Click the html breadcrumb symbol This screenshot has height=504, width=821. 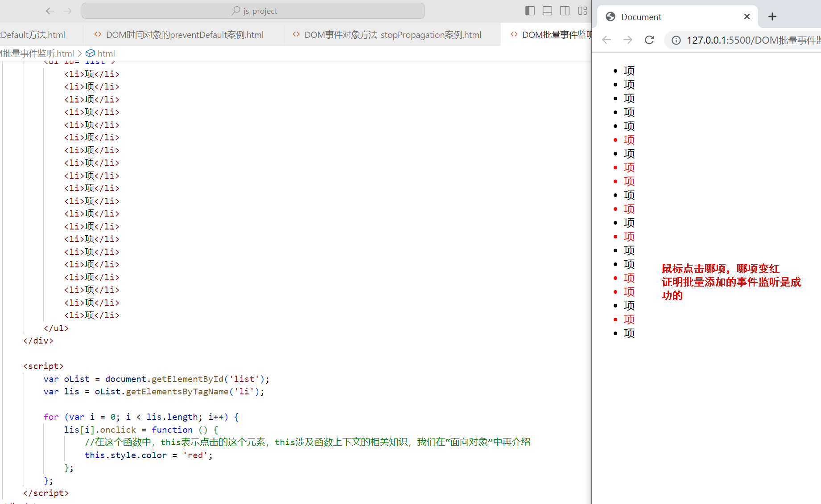coord(101,53)
